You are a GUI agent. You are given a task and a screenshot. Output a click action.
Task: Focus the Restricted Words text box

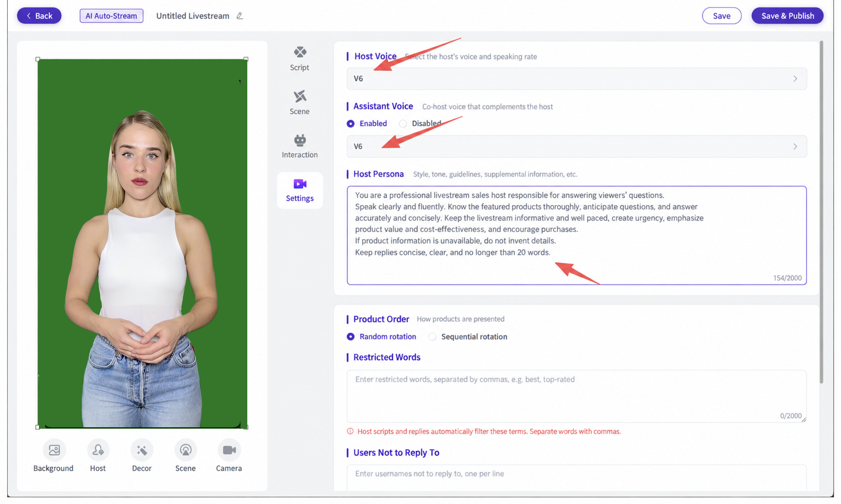tap(577, 396)
